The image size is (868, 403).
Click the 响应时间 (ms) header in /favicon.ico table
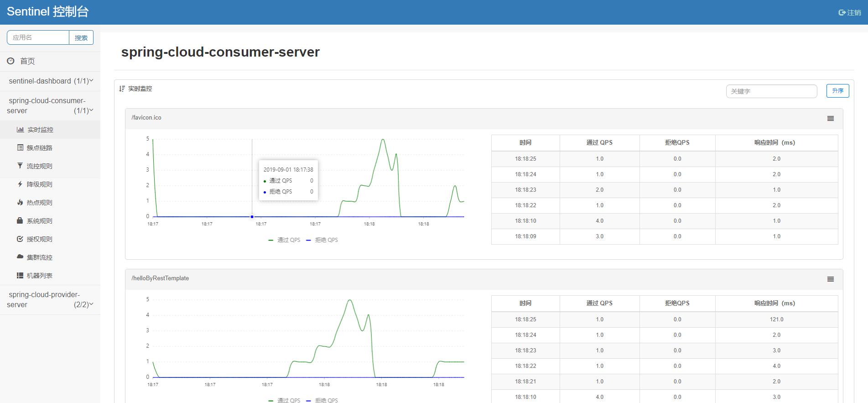776,143
